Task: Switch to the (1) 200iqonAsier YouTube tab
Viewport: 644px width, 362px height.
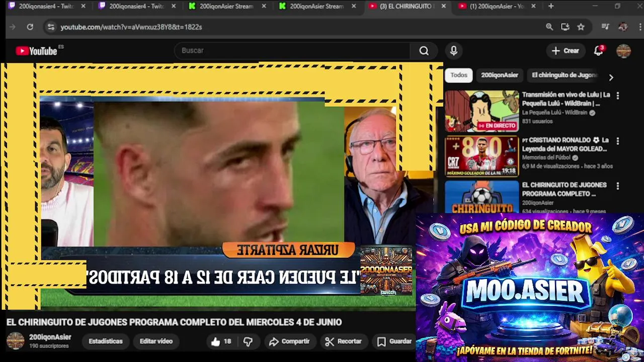Action: point(498,7)
